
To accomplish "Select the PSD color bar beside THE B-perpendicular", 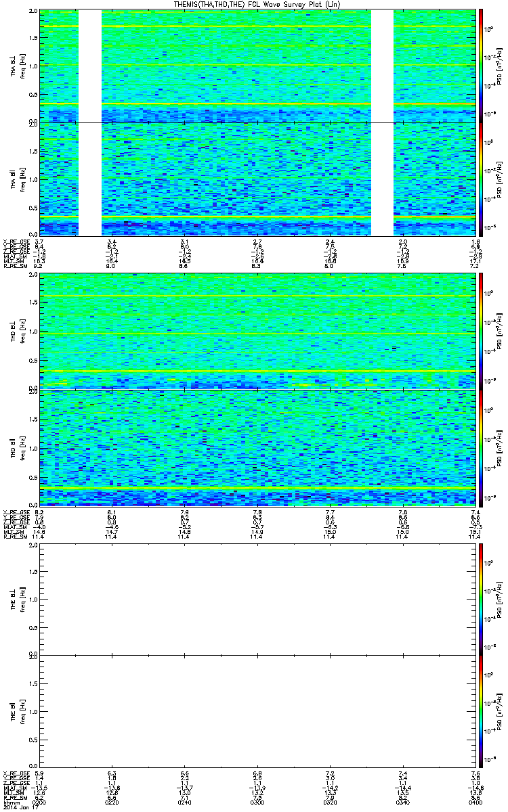I will point(480,598).
